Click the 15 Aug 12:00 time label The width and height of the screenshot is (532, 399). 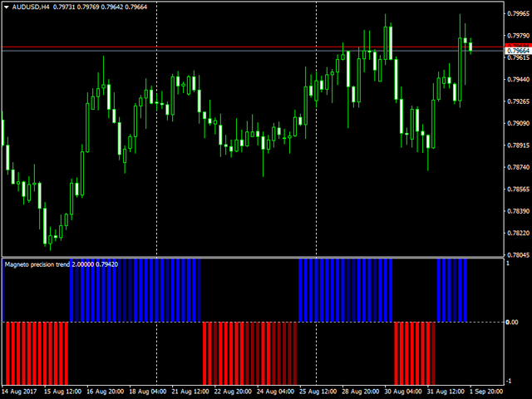point(62,392)
